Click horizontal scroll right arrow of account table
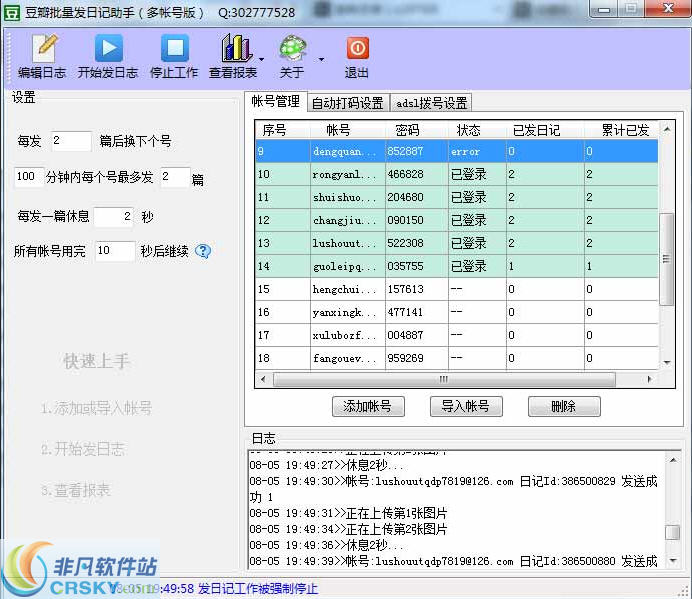The height and width of the screenshot is (599, 692). tap(649, 379)
